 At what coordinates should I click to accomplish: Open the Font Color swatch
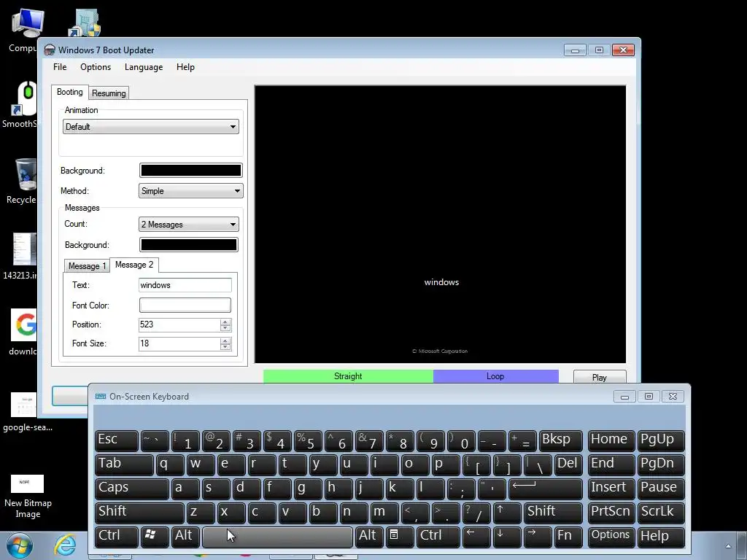[185, 306]
